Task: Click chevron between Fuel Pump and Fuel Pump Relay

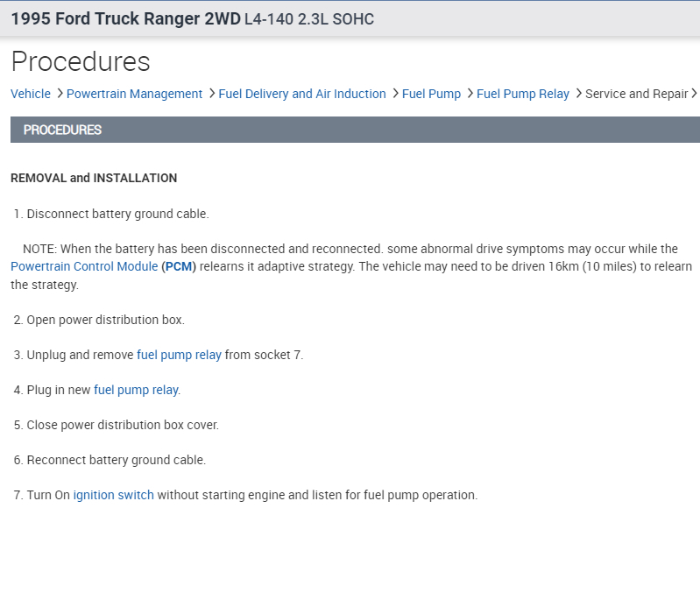Action: [x=470, y=94]
